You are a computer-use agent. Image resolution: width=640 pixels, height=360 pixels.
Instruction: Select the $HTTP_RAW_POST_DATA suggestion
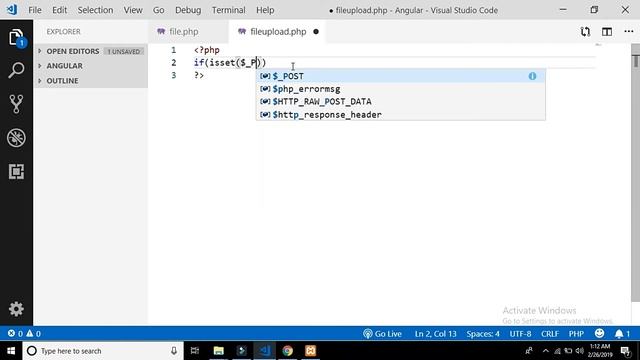(x=400, y=101)
